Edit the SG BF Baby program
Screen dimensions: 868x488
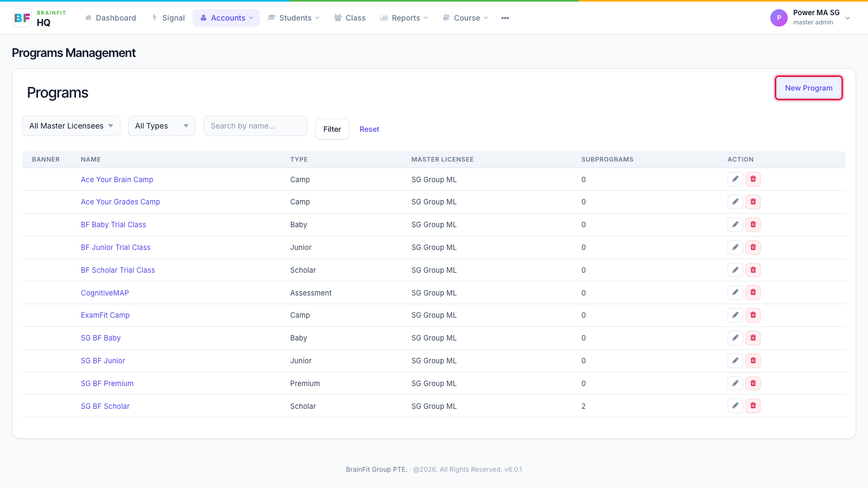(x=735, y=338)
